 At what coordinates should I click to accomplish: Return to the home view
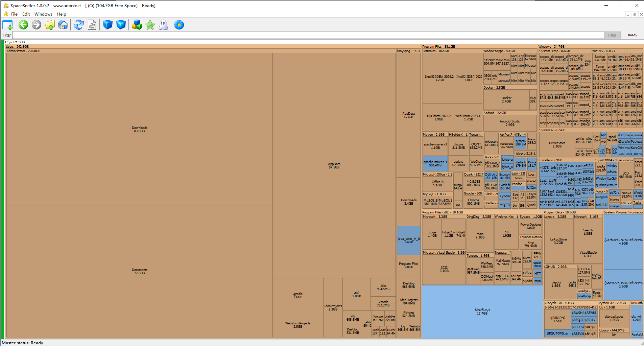pos(63,25)
